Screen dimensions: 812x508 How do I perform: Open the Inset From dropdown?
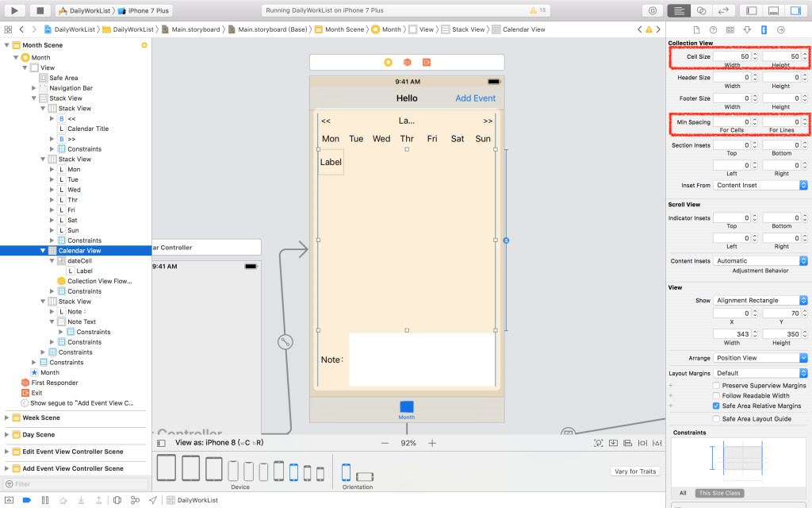(x=760, y=185)
